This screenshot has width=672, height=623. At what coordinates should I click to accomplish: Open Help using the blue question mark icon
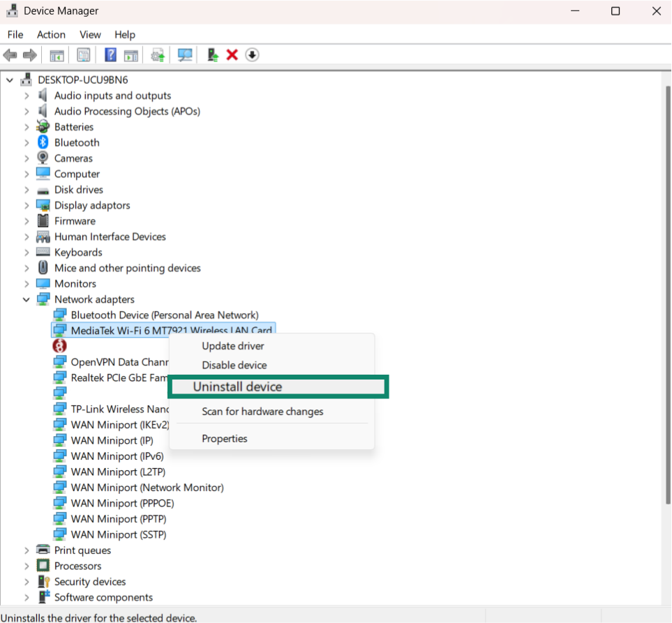pyautogui.click(x=110, y=54)
